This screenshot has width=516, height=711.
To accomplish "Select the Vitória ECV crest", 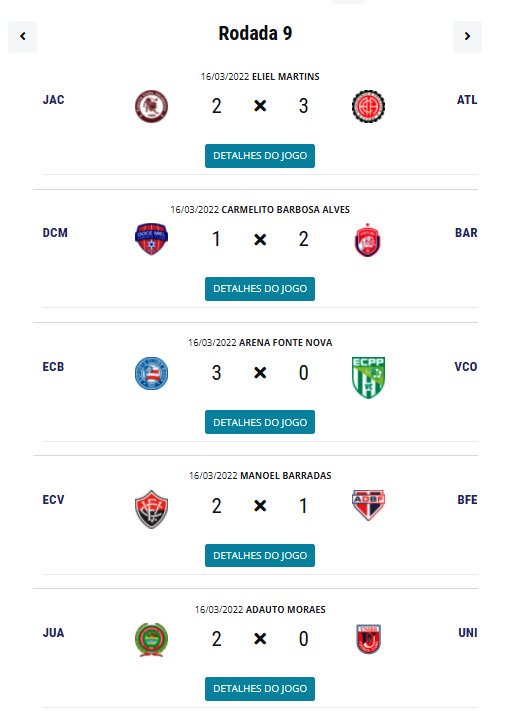I will pyautogui.click(x=151, y=509).
